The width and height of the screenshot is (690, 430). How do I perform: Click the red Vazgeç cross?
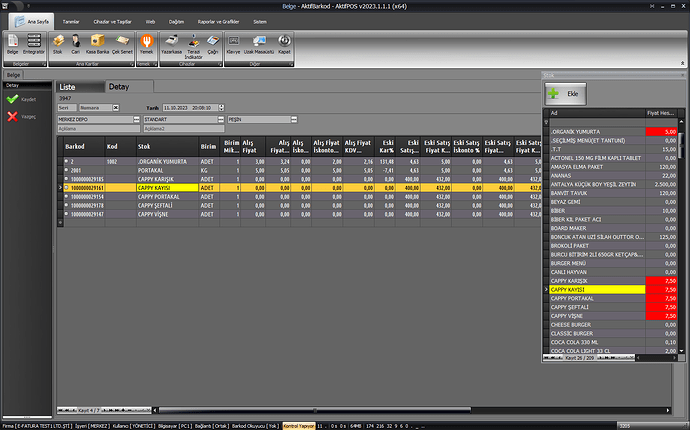[13, 116]
